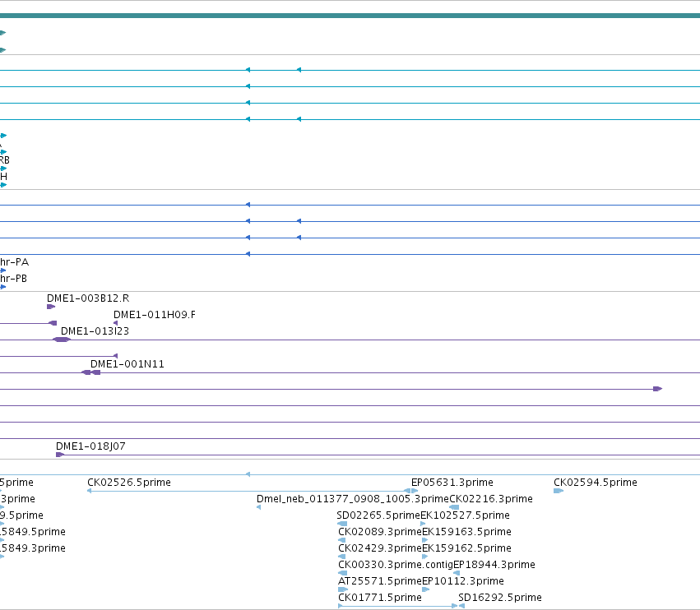Click the lone purple arrowhead at the far right
This screenshot has height=610, width=700.
pos(657,389)
